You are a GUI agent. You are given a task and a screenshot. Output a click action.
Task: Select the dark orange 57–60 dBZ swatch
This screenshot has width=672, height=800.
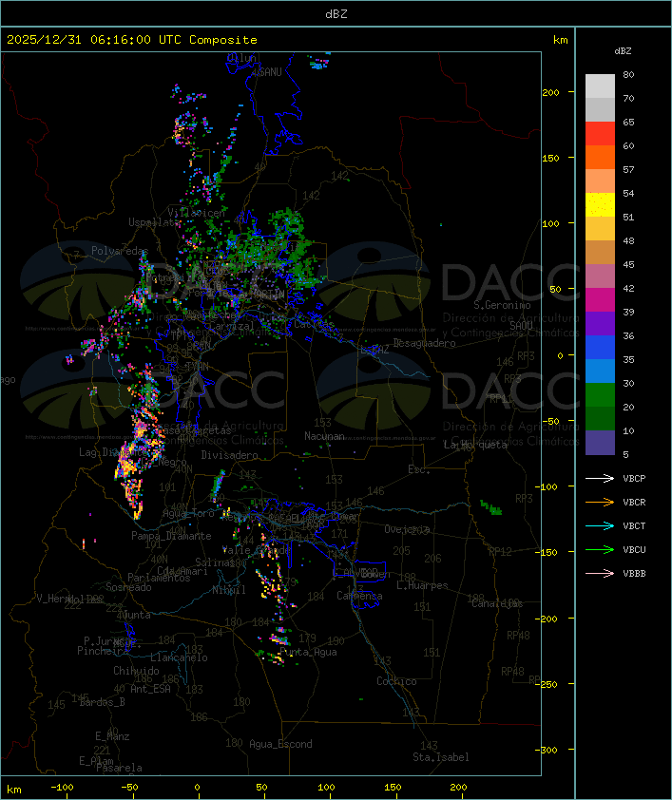pos(600,157)
